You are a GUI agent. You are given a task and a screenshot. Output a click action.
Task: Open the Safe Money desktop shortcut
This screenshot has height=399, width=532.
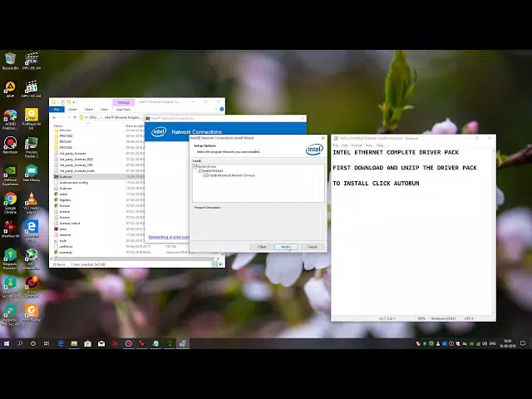(32, 173)
